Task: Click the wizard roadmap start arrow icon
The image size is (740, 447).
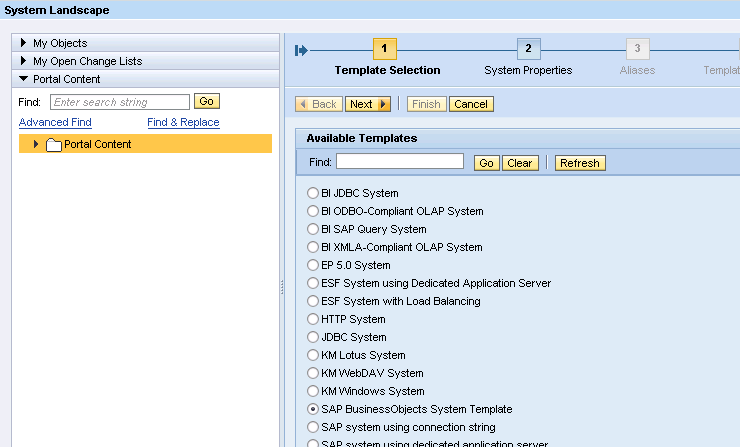Action: (x=301, y=50)
